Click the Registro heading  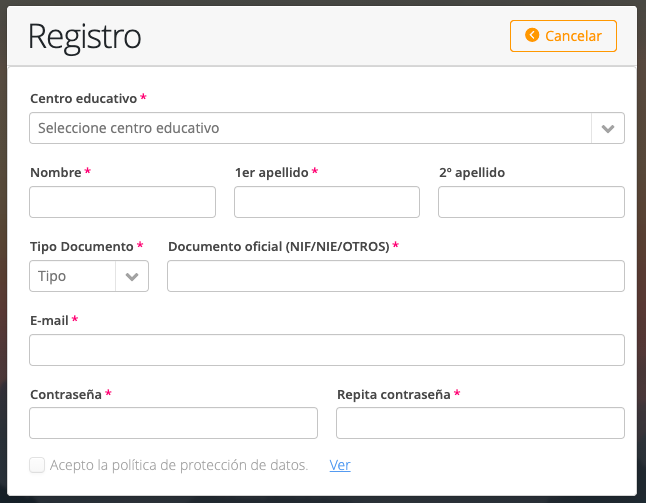85,37
